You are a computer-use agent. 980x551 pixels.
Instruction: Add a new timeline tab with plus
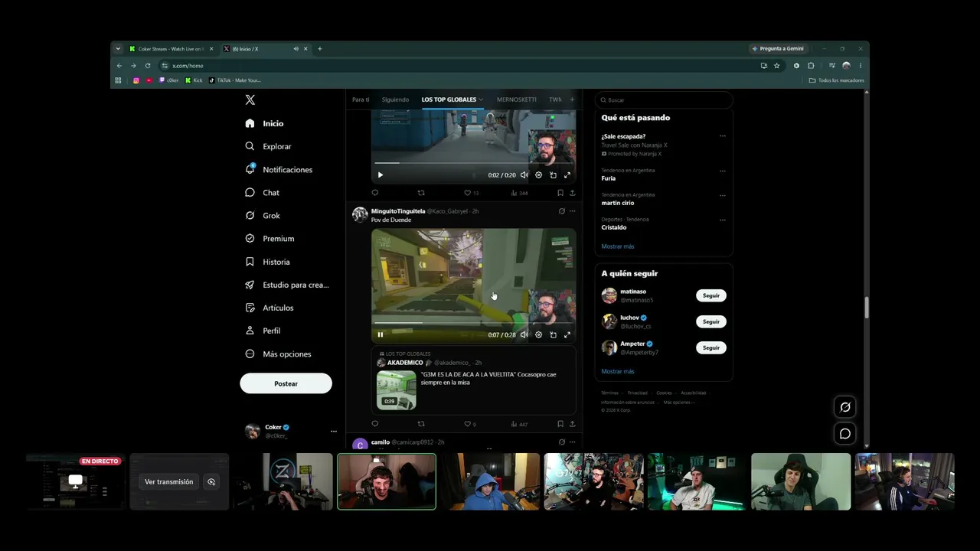pos(572,99)
